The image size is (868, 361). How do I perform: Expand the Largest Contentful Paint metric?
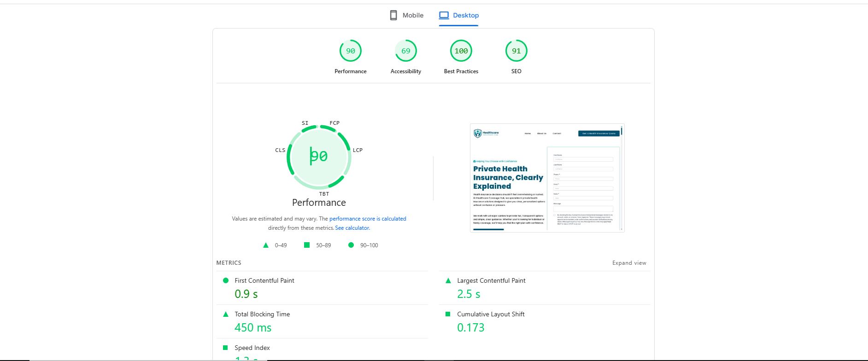pos(545,288)
